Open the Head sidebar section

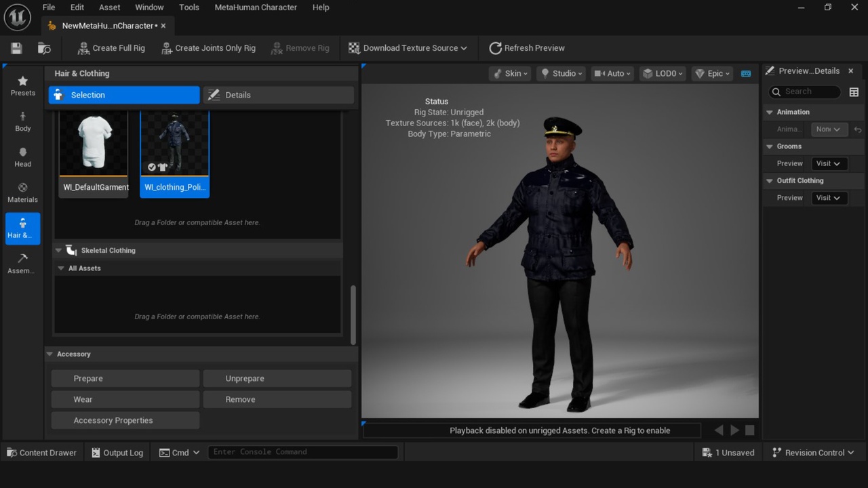coord(23,157)
